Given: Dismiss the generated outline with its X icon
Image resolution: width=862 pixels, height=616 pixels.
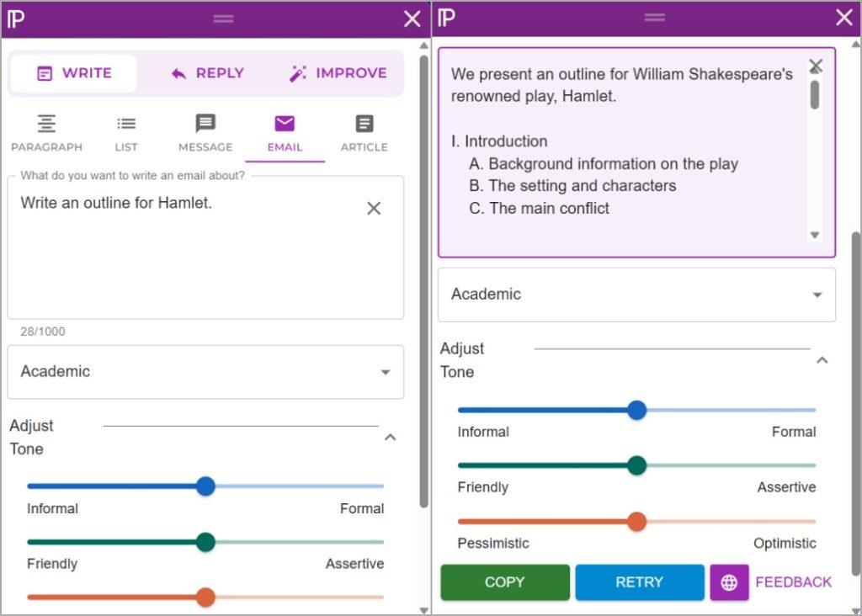Looking at the screenshot, I should [x=816, y=66].
